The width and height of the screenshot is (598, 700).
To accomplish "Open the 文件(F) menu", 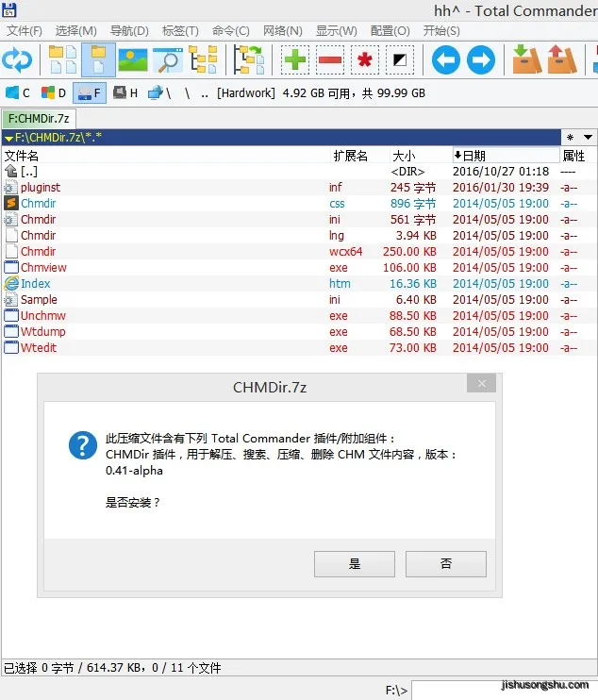I will tap(25, 31).
